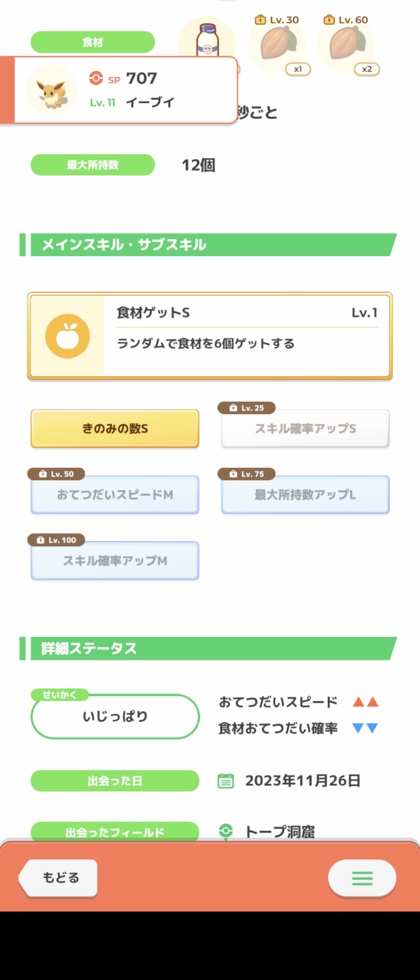Tap the Eevee portrait icon
Screen dimensions: 420x980
[51, 90]
